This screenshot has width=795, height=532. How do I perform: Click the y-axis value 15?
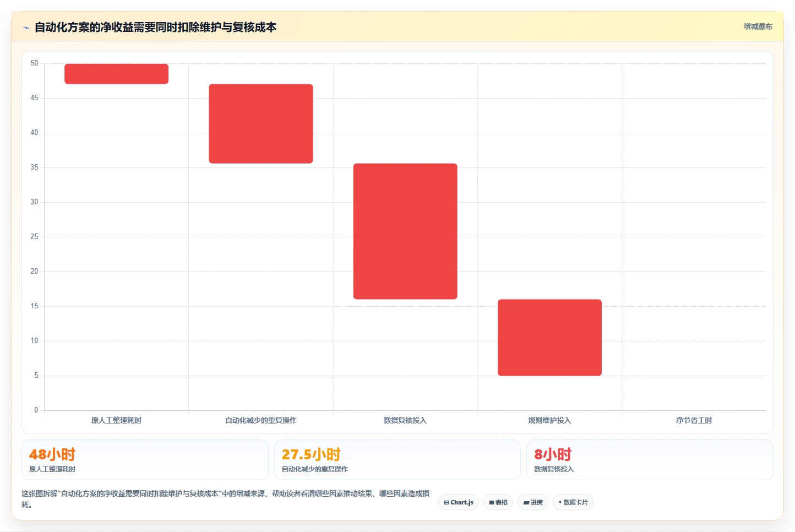tap(34, 306)
